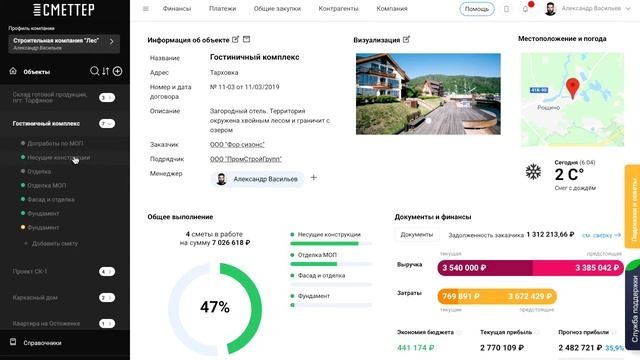Click the search icon beside Объекты
This screenshot has height=360, width=640.
pos(94,71)
